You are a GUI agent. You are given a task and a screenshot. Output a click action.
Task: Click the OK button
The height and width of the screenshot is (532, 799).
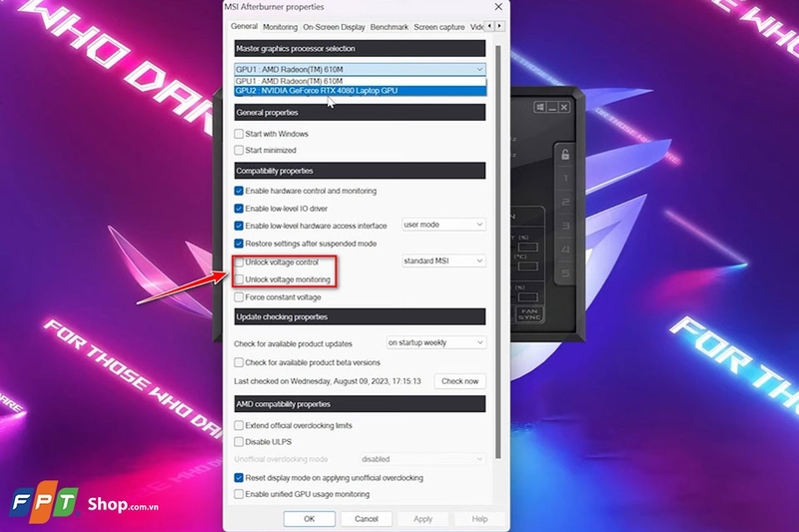point(310,519)
